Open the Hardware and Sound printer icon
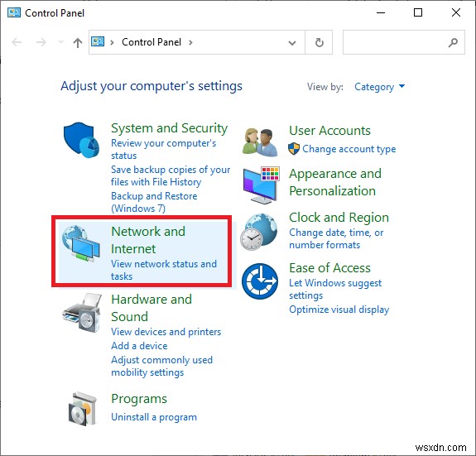The height and width of the screenshot is (456, 476). pyautogui.click(x=82, y=313)
